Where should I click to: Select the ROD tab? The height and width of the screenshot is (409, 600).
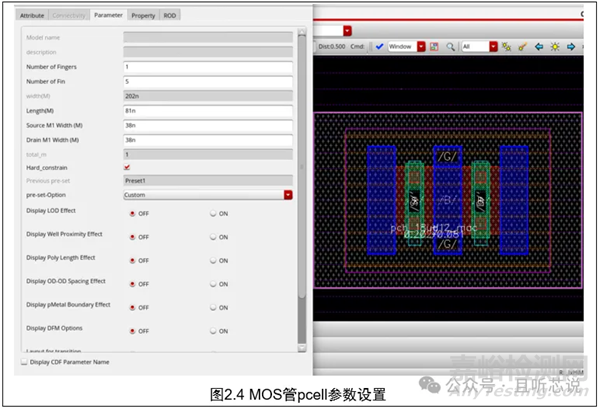pyautogui.click(x=170, y=16)
